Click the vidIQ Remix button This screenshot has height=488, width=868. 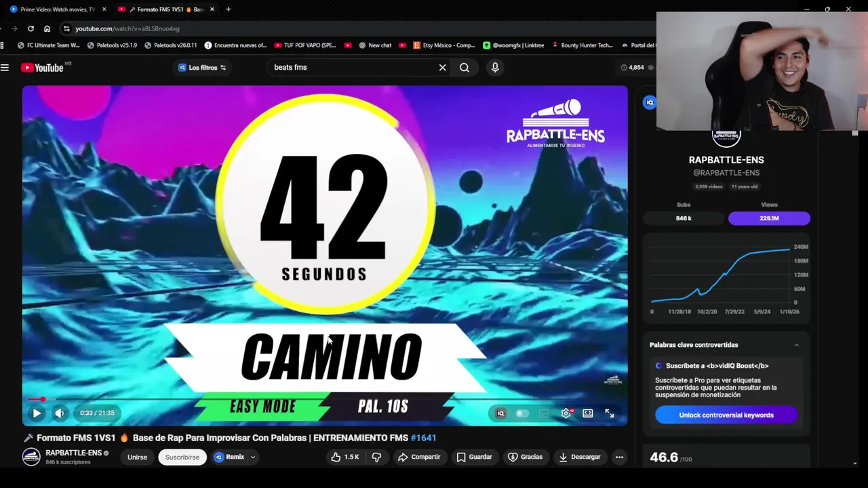229,457
